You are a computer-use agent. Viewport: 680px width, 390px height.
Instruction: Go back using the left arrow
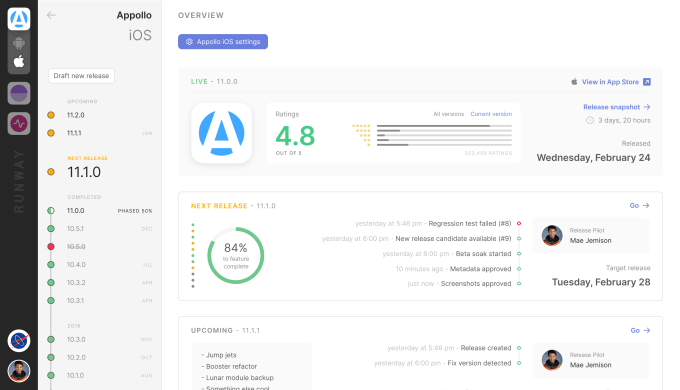(x=51, y=15)
